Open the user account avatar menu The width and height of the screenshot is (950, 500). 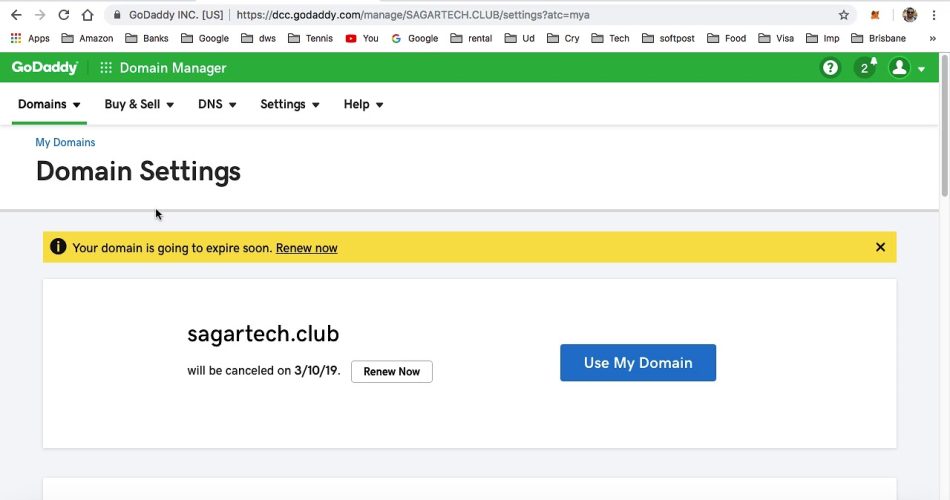900,68
